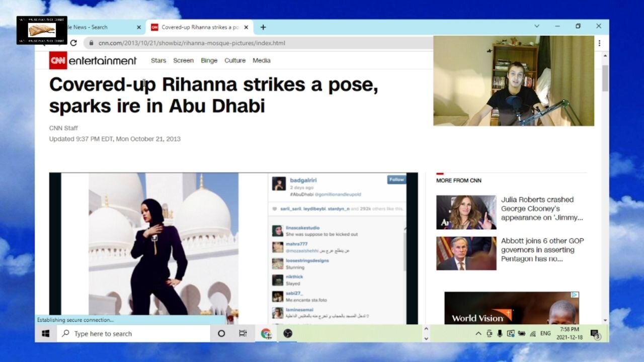Open the Stars section
644x362 pixels.
point(158,60)
